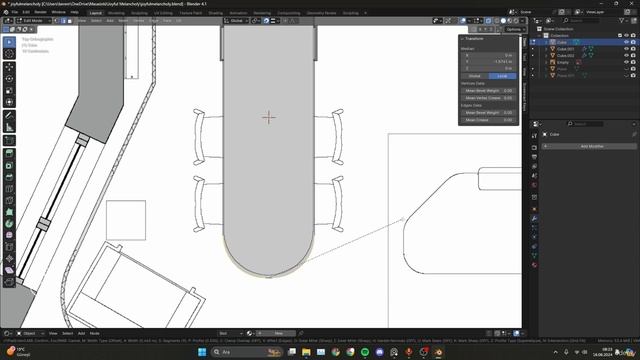
Task: Toggle viewport visibility of Cube.001
Action: [x=627, y=49]
